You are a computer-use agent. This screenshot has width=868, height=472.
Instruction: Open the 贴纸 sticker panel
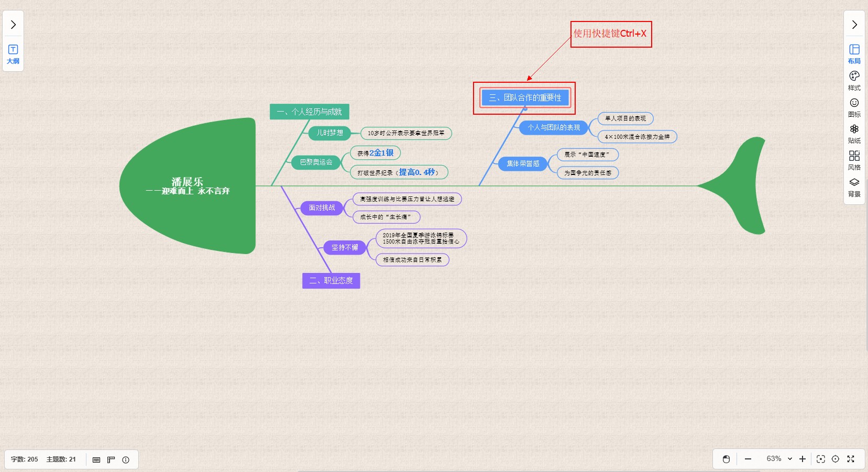854,134
